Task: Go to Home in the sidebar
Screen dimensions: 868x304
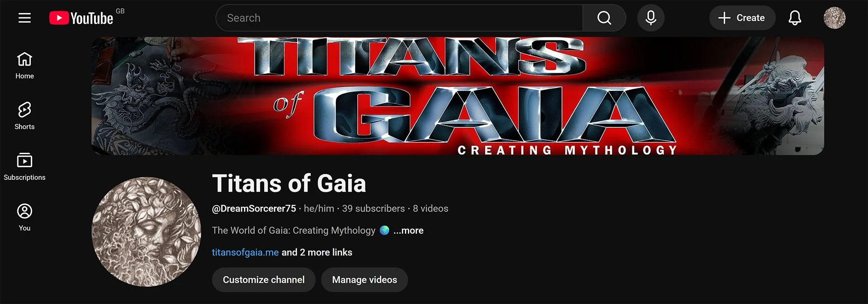Action: click(25, 66)
